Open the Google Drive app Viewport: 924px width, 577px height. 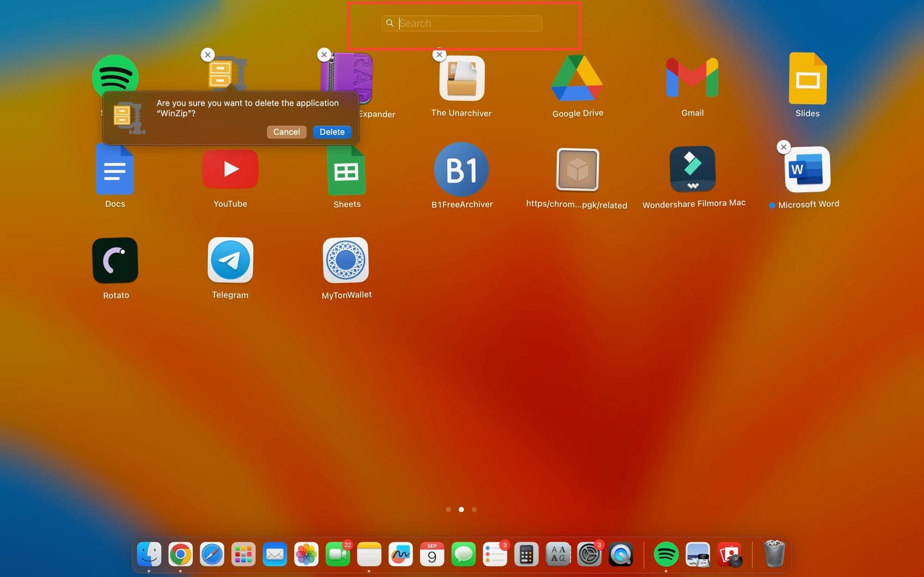tap(577, 79)
